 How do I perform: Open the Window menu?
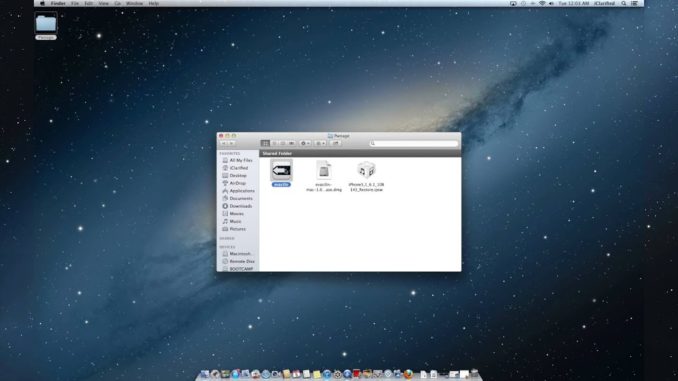[134, 3]
